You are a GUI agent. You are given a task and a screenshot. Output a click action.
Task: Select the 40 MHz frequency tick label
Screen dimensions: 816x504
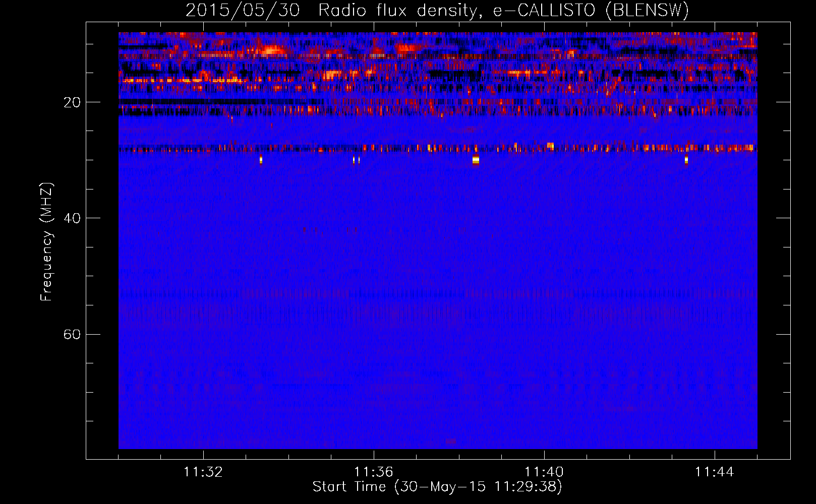[x=72, y=218]
